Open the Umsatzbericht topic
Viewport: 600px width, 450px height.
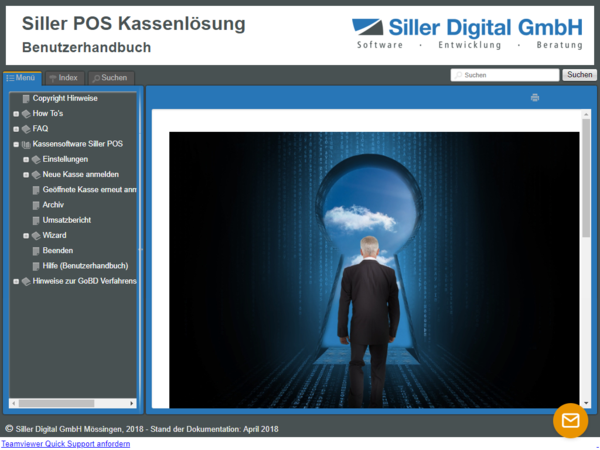point(68,220)
